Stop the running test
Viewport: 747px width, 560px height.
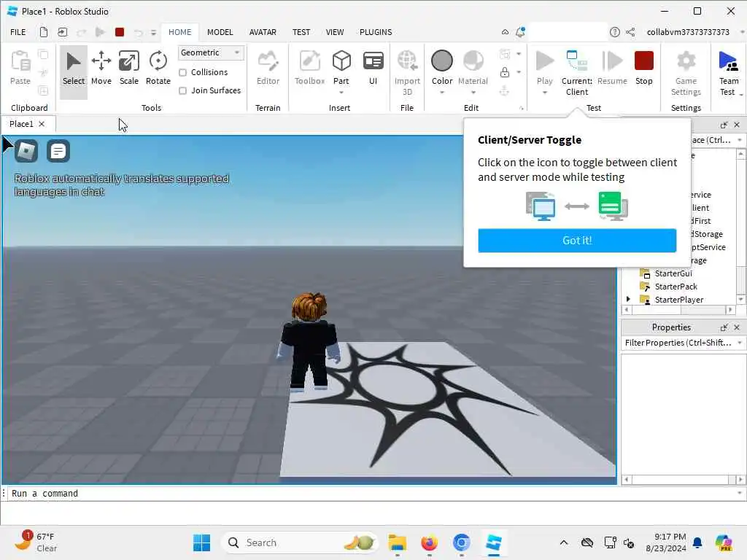[x=643, y=69]
